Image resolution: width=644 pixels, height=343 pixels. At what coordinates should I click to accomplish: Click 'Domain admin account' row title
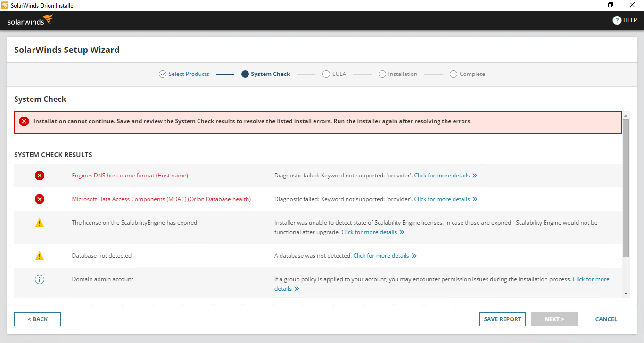click(103, 279)
